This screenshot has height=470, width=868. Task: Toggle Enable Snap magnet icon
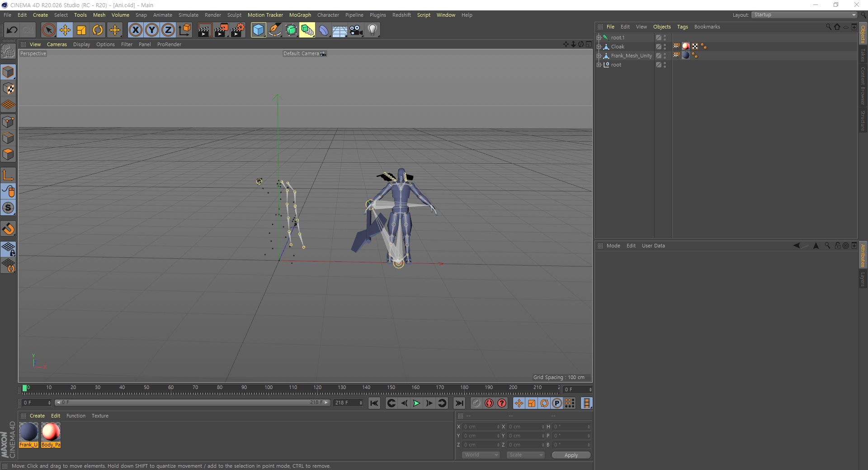click(8, 229)
